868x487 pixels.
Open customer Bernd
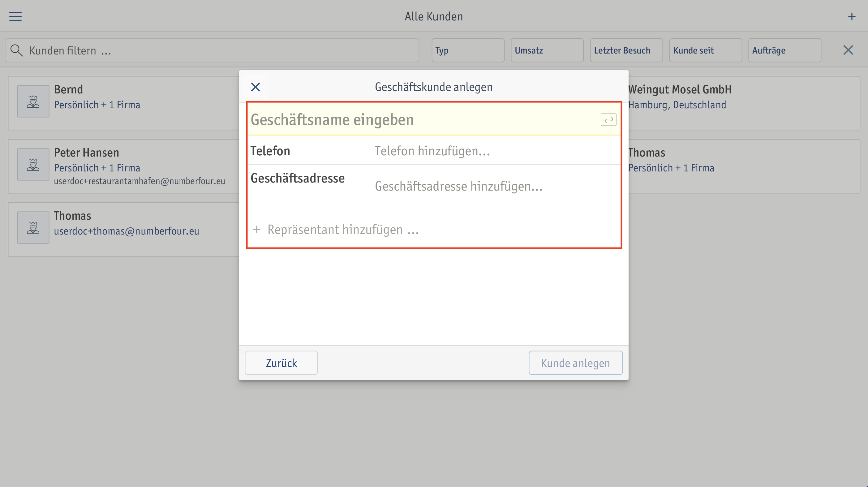pyautogui.click(x=123, y=103)
